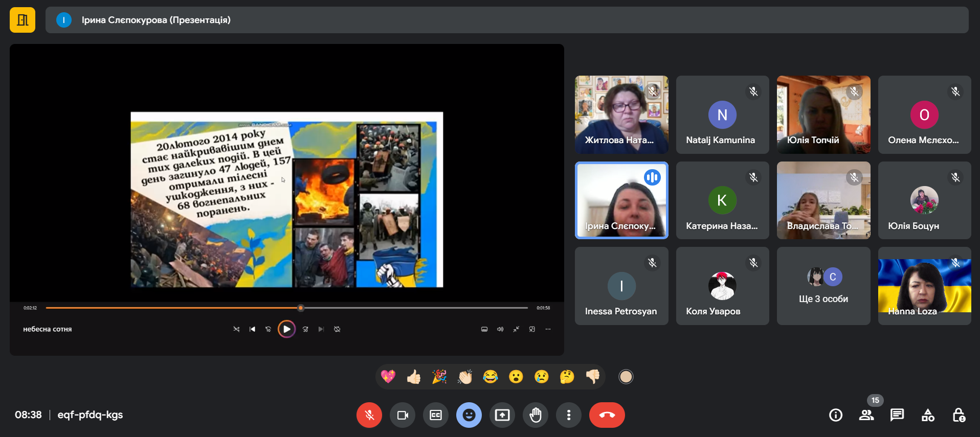Open meeting details info icon
980x437 pixels.
[836, 415]
